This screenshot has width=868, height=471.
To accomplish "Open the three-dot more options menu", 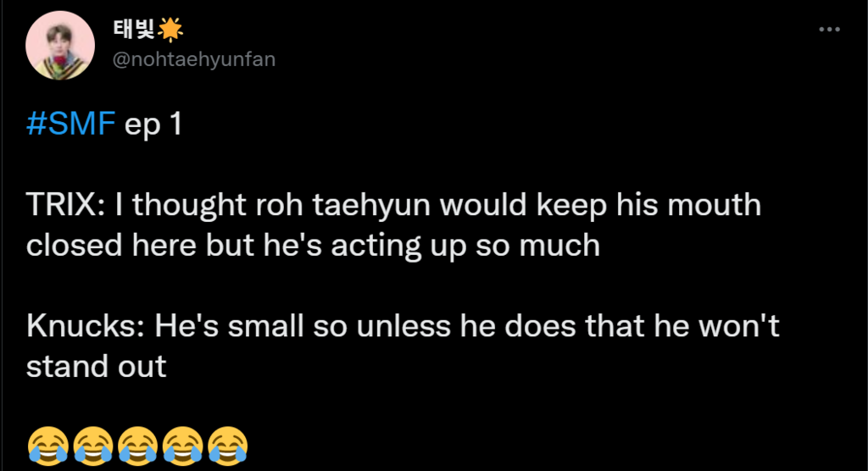I will coord(829,30).
